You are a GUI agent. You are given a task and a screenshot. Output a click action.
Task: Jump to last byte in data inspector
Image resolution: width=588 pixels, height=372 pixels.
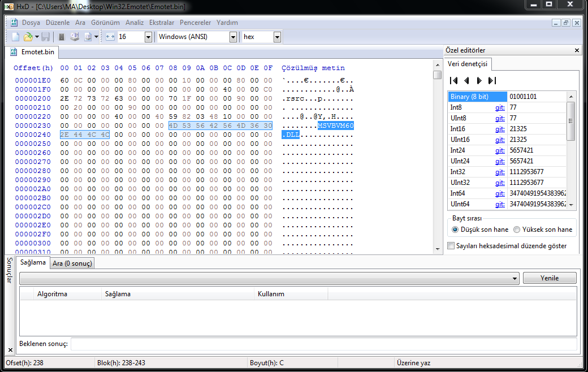click(492, 80)
